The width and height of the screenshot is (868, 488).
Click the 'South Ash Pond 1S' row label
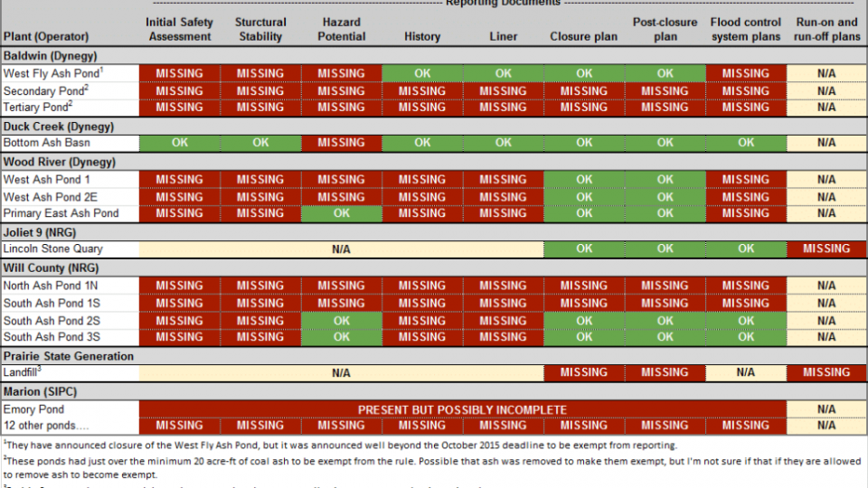click(x=52, y=304)
